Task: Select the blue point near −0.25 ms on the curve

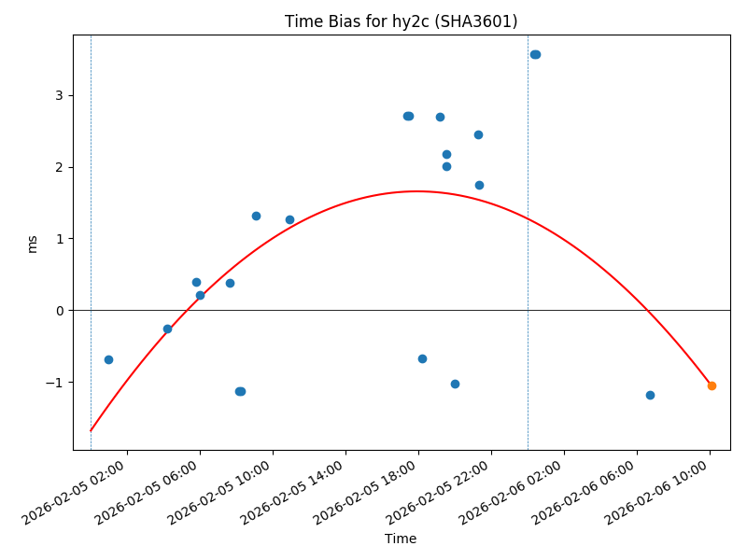Action: pyautogui.click(x=167, y=329)
